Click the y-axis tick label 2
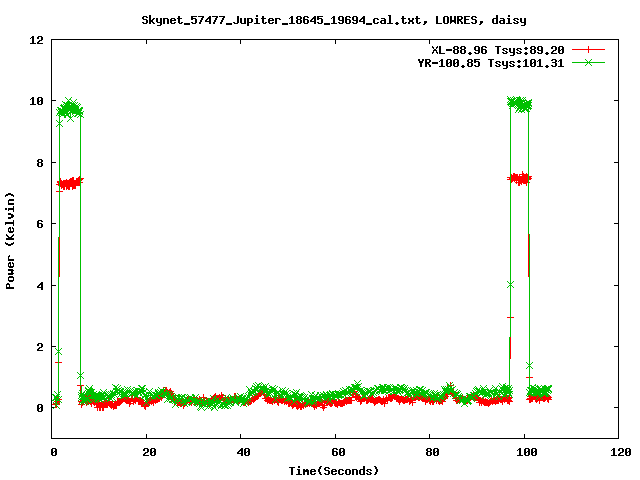The height and width of the screenshot is (480, 640). click(x=40, y=347)
